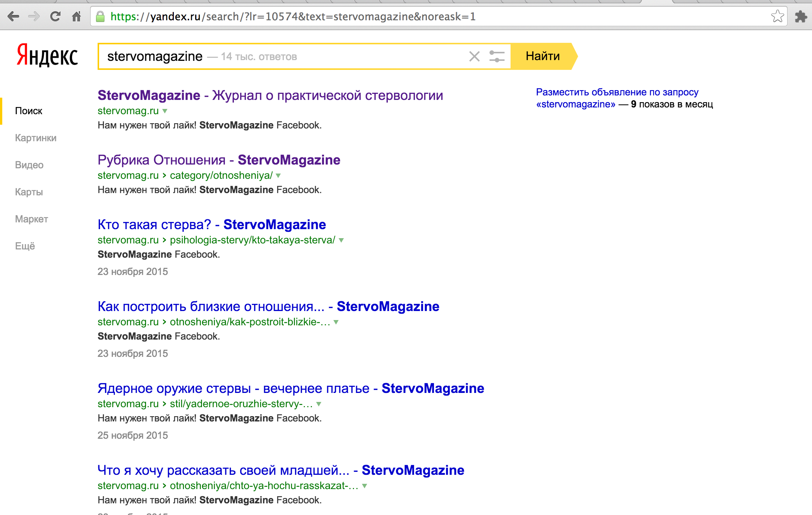Clear the search query with X icon

475,57
